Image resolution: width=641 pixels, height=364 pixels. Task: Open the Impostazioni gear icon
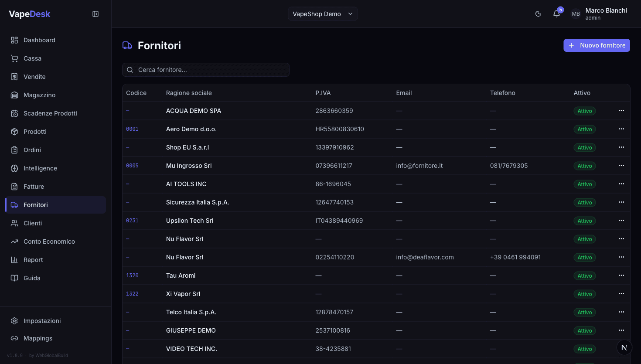click(14, 321)
